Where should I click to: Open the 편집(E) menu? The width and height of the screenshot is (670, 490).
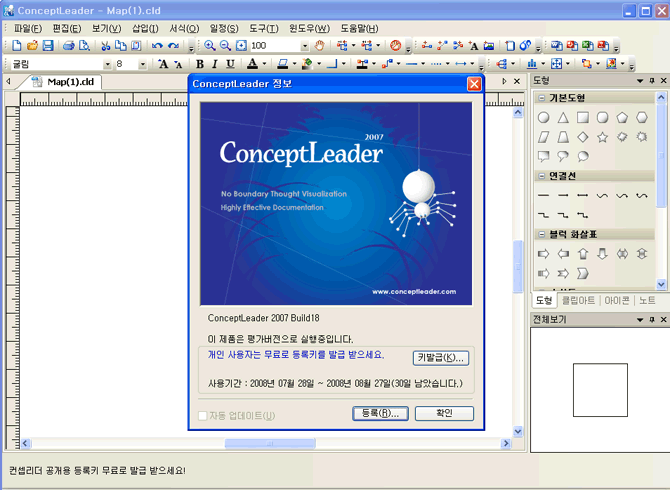[x=67, y=29]
